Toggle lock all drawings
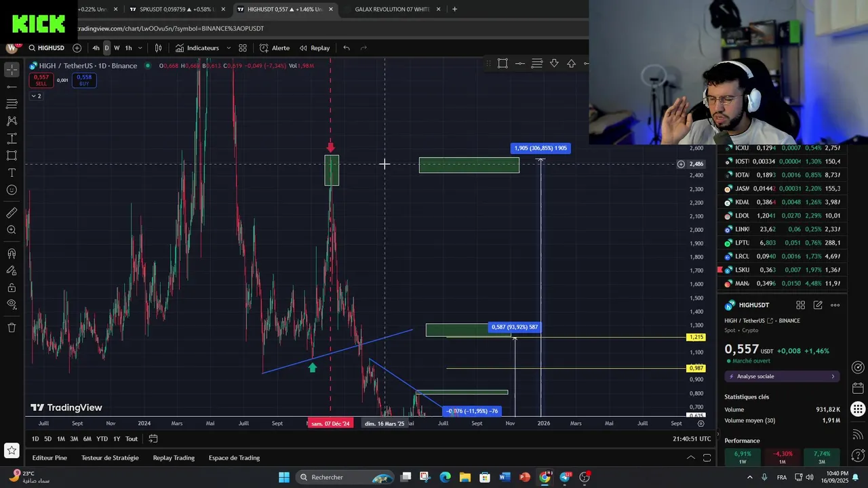The height and width of the screenshot is (488, 868). (12, 287)
